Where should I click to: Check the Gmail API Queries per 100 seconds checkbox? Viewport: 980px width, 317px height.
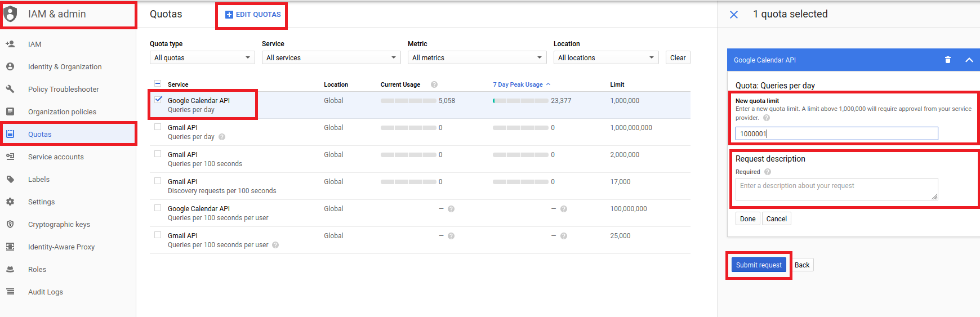pyautogui.click(x=158, y=154)
